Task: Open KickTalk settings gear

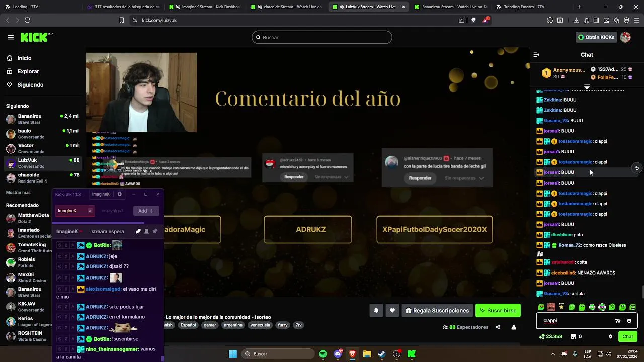Action: 119,194
